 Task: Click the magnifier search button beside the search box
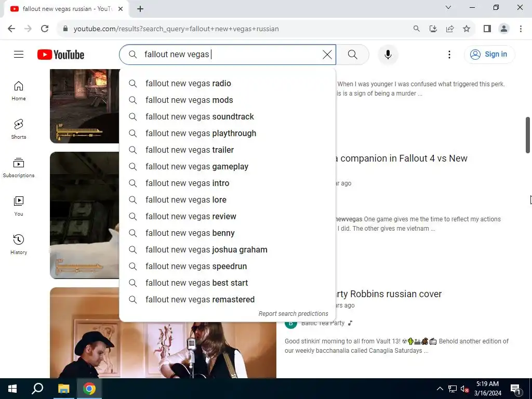[353, 54]
